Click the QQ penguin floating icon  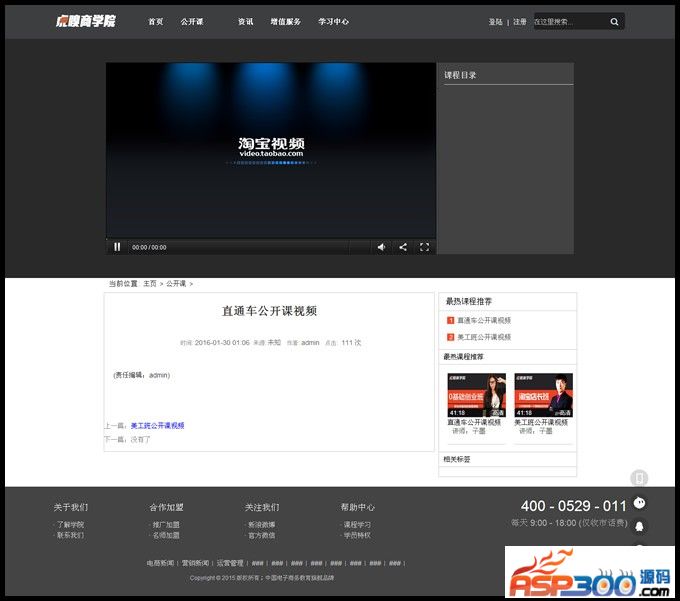click(x=639, y=526)
